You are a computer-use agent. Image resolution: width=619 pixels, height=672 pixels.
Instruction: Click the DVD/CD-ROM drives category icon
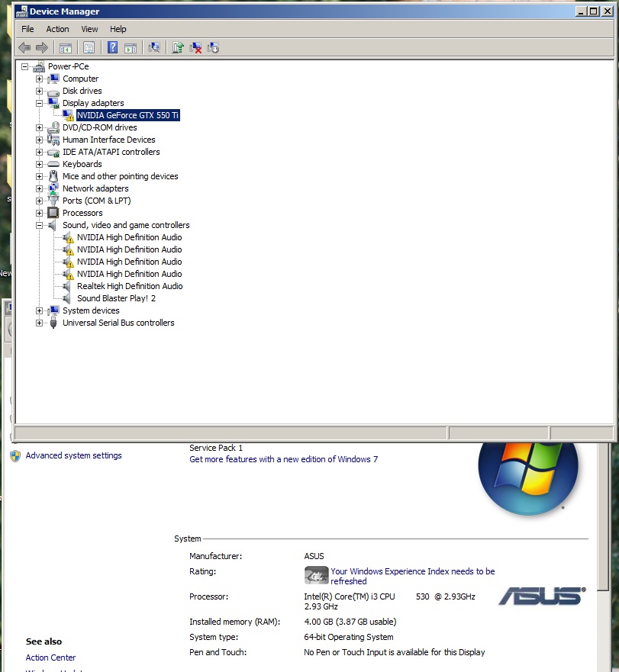click(53, 127)
